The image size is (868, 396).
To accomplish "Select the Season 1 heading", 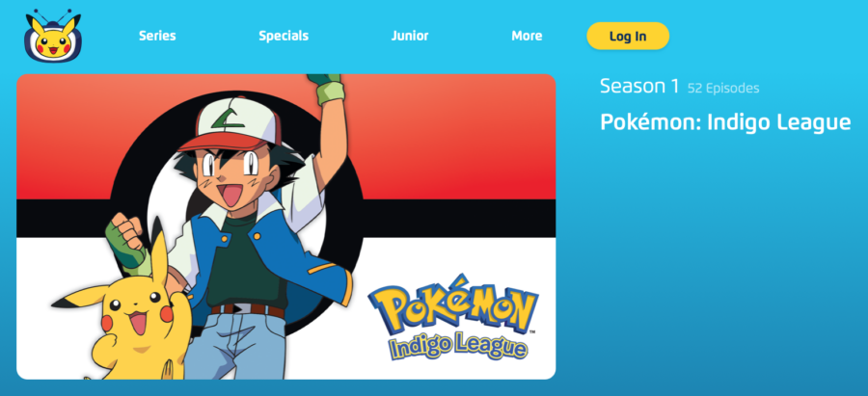I will (x=638, y=87).
